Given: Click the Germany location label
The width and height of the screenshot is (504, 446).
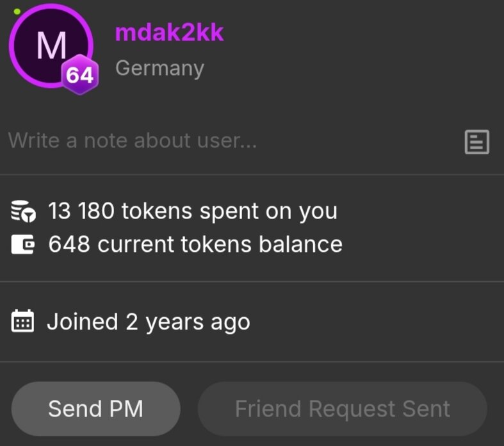Looking at the screenshot, I should tap(159, 68).
